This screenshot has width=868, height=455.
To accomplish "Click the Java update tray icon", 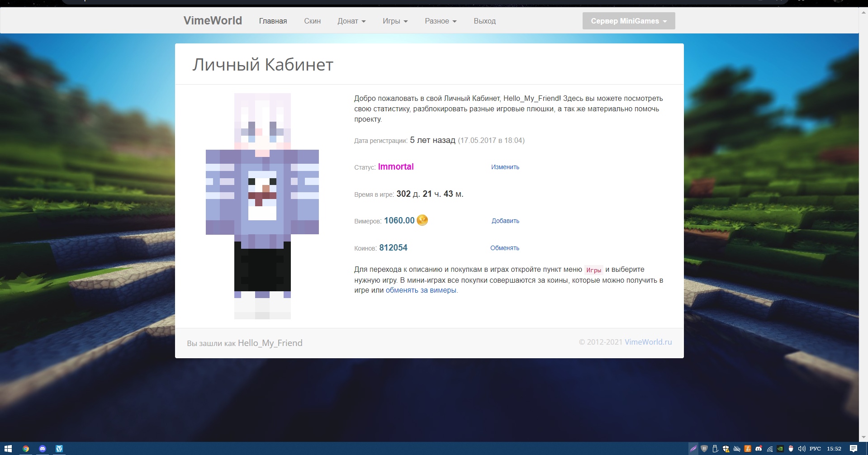I will click(748, 449).
